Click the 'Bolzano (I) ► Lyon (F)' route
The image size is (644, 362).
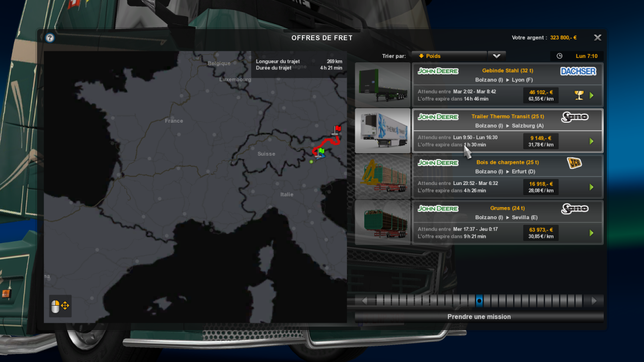pyautogui.click(x=504, y=80)
